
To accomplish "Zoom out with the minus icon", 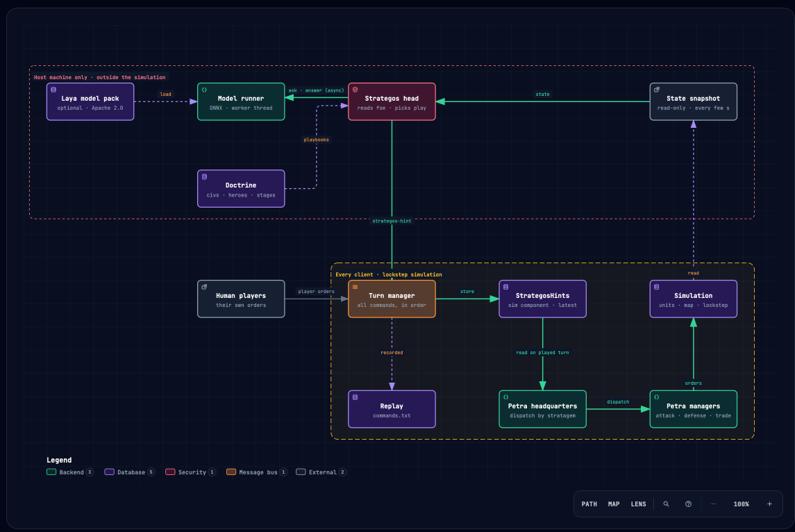I will [x=713, y=504].
